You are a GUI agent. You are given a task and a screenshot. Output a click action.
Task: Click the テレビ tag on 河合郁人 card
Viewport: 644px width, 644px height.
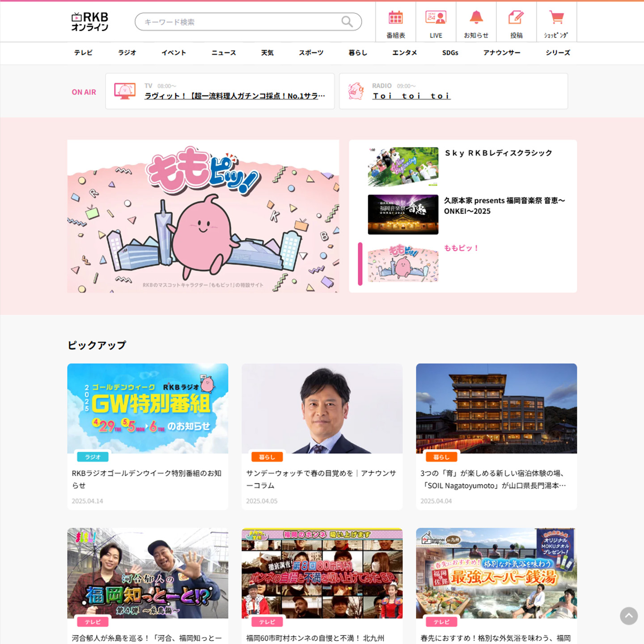coord(93,622)
